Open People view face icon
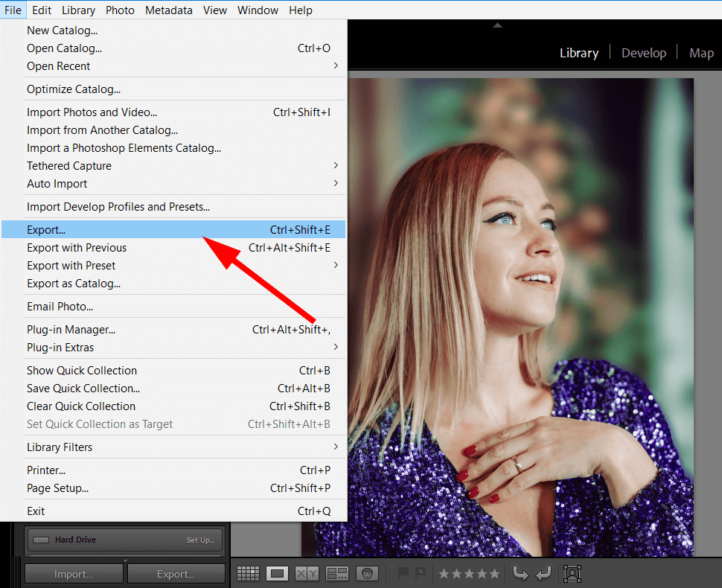The image size is (722, 588). pyautogui.click(x=367, y=573)
